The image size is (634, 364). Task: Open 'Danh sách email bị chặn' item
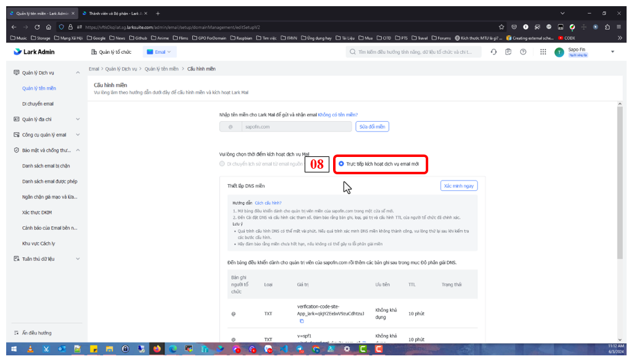tap(46, 166)
